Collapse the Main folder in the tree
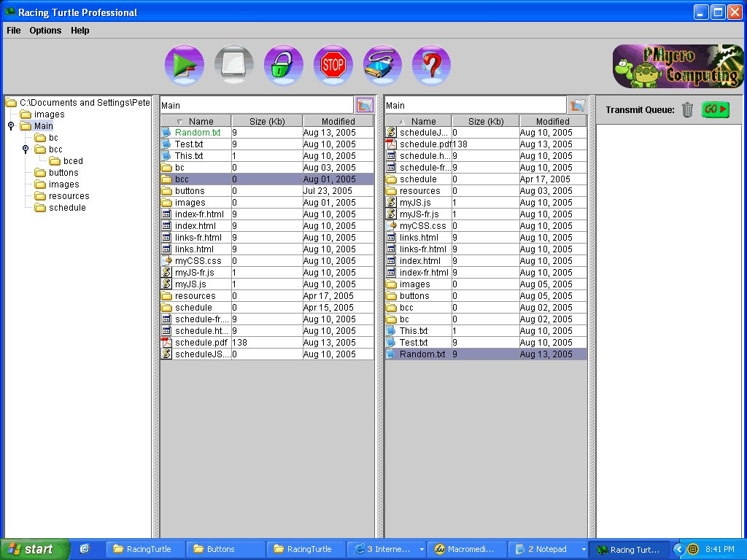Screen dimensions: 747x560 pyautogui.click(x=11, y=125)
